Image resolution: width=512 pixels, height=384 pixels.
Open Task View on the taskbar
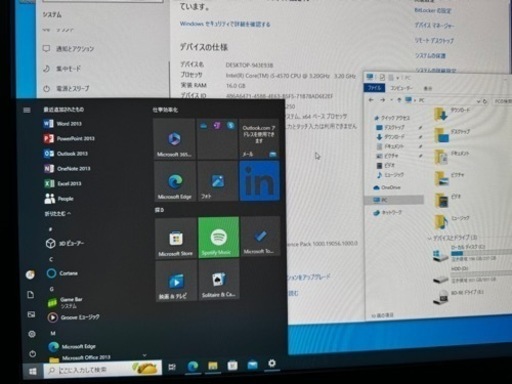pyautogui.click(x=172, y=367)
